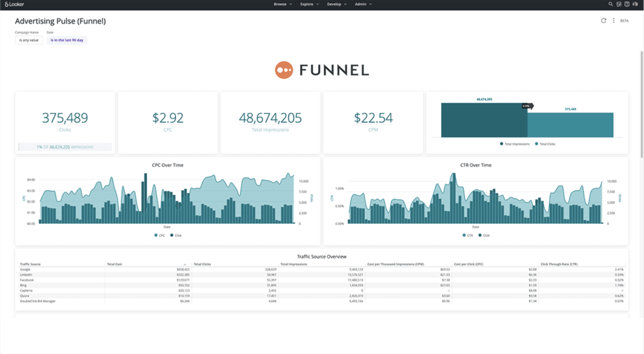Image resolution: width=644 pixels, height=354 pixels.
Task: Select the Bing traffic source row
Action: [322, 285]
